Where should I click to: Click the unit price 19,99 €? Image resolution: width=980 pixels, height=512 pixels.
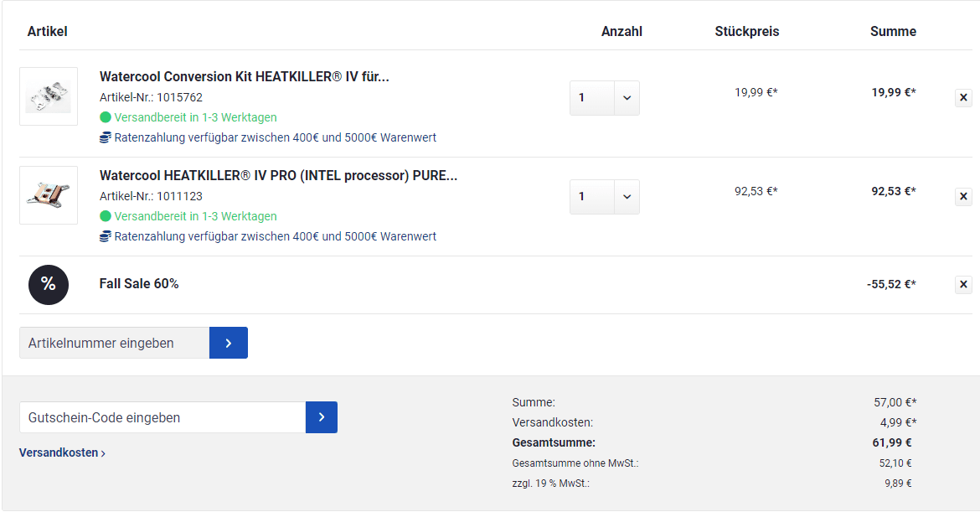click(x=756, y=92)
